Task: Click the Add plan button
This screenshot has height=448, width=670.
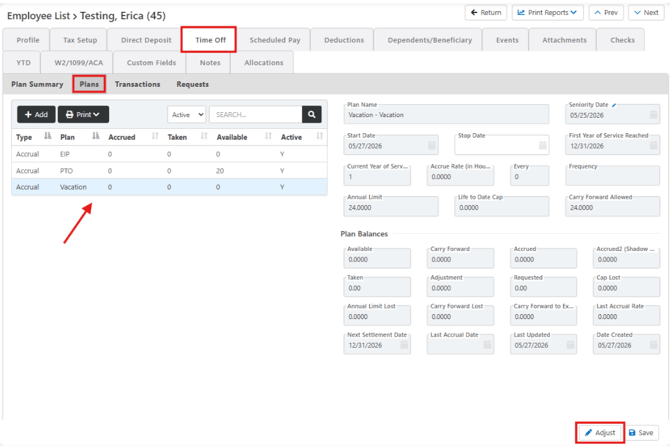Action: tap(36, 115)
